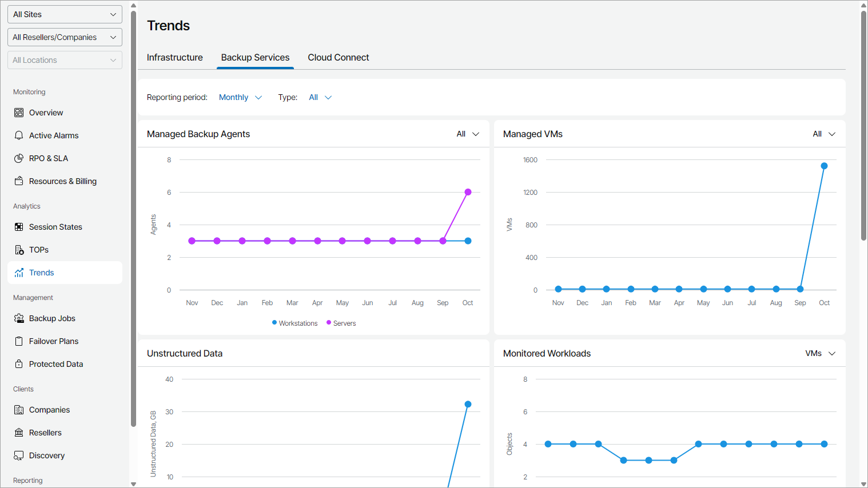
Task: Open the All Resellers/Companies dropdown
Action: (x=65, y=37)
